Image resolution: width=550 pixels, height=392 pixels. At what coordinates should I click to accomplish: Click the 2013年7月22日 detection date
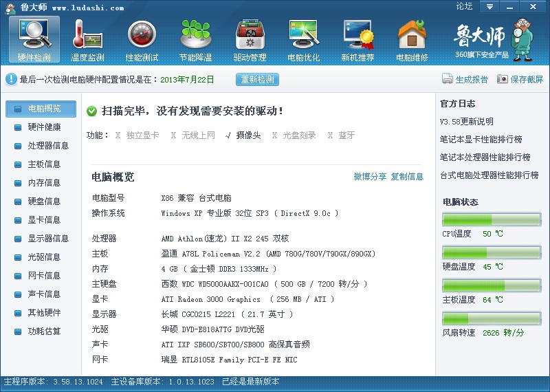pos(187,80)
